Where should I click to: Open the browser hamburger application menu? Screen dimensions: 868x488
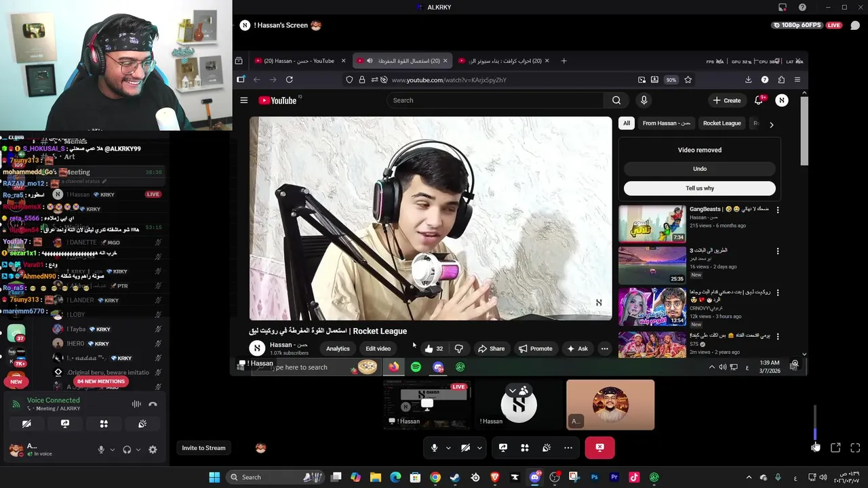click(x=797, y=79)
